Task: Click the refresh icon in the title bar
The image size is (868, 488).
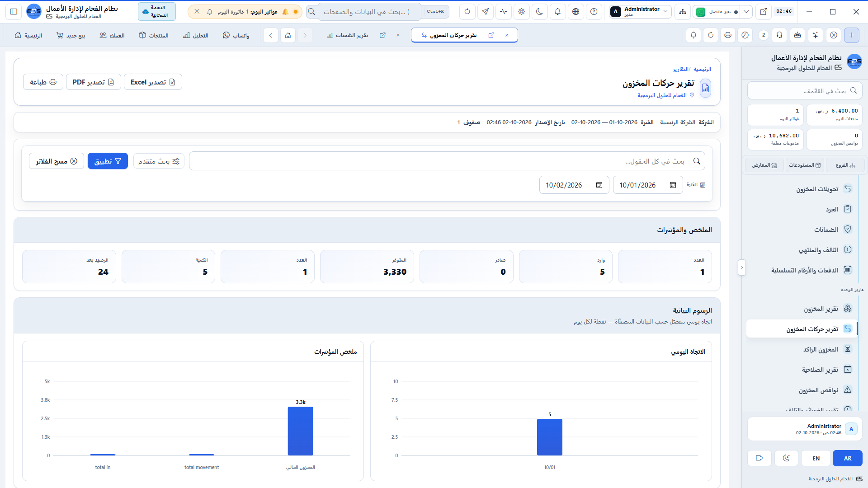Action: click(x=467, y=12)
